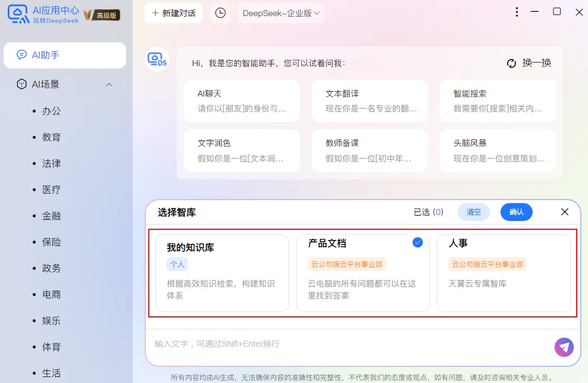
Task: Click the 确认 button
Action: [517, 212]
